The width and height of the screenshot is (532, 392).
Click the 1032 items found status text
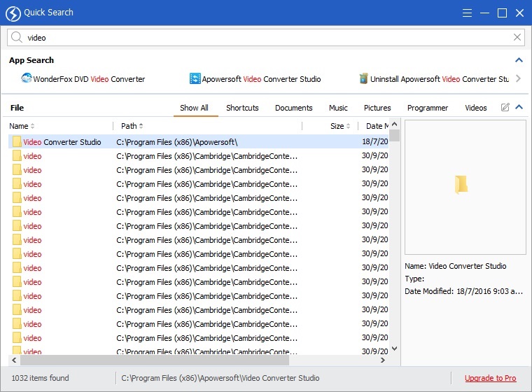click(x=41, y=378)
